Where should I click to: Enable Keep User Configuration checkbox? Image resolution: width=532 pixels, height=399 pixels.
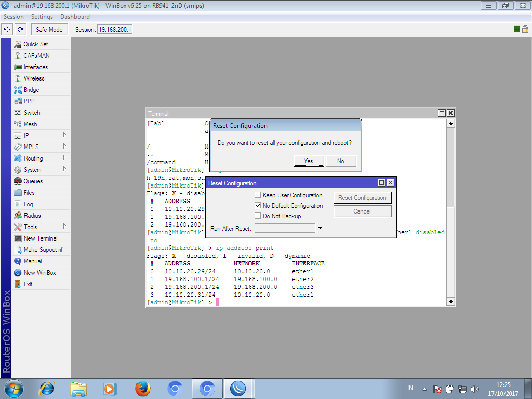click(x=258, y=195)
